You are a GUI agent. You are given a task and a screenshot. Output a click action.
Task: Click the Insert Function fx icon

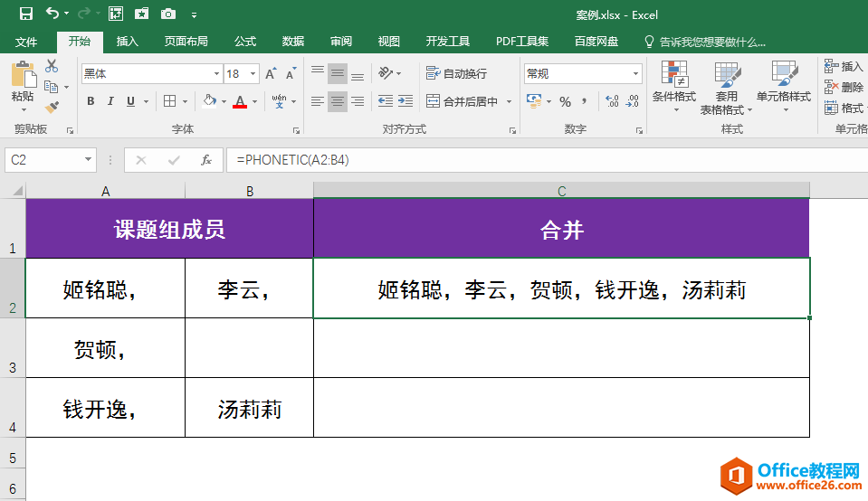206,160
